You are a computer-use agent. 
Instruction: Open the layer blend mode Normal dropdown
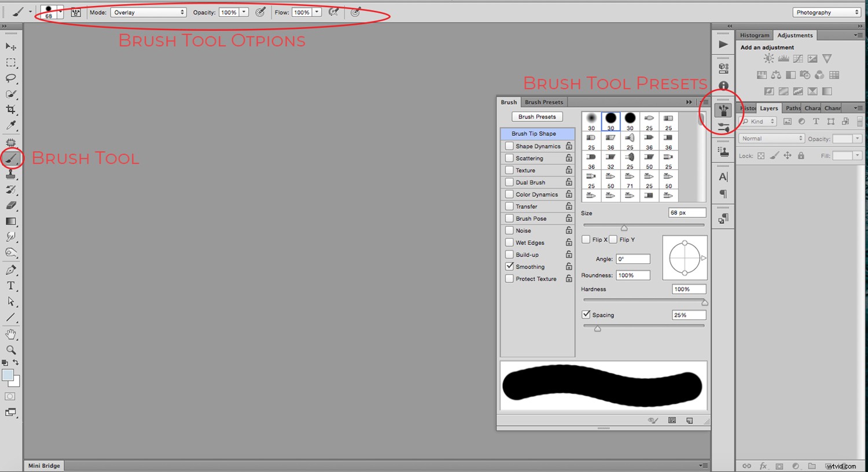771,138
